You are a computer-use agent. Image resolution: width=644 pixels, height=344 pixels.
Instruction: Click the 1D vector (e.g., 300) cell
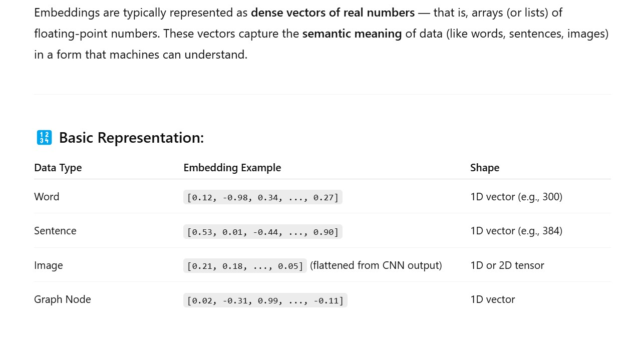516,197
